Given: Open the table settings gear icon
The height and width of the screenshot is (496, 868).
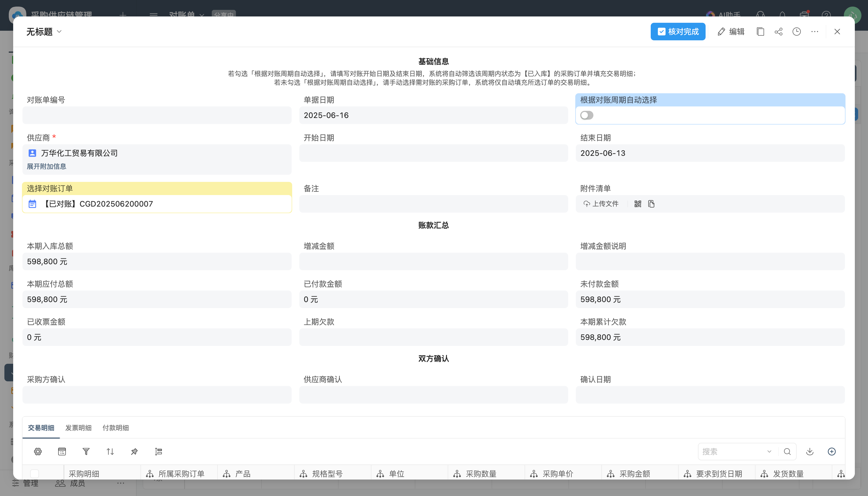Looking at the screenshot, I should click(x=38, y=451).
